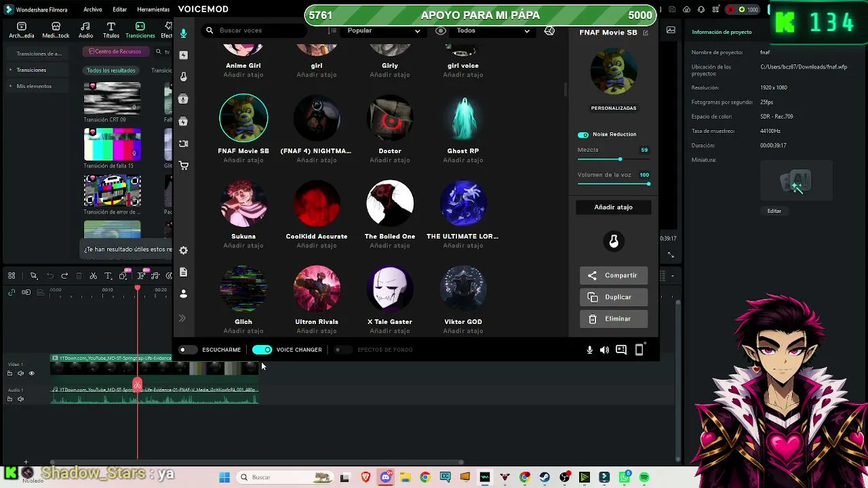This screenshot has width=868, height=488.
Task: Open the Voicemod shopping cart icon
Action: [x=184, y=165]
